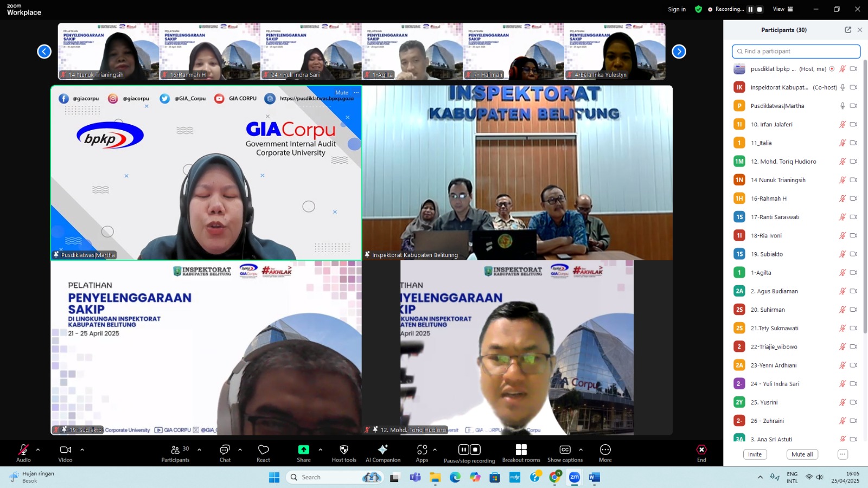
Task: Expand the Show captions options arrow
Action: coord(581,450)
